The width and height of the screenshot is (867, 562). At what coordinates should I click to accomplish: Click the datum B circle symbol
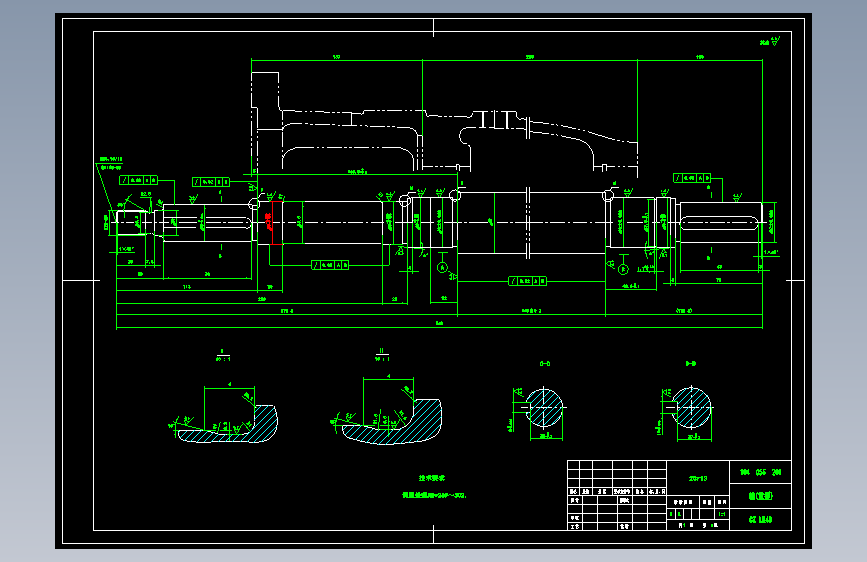(x=623, y=269)
